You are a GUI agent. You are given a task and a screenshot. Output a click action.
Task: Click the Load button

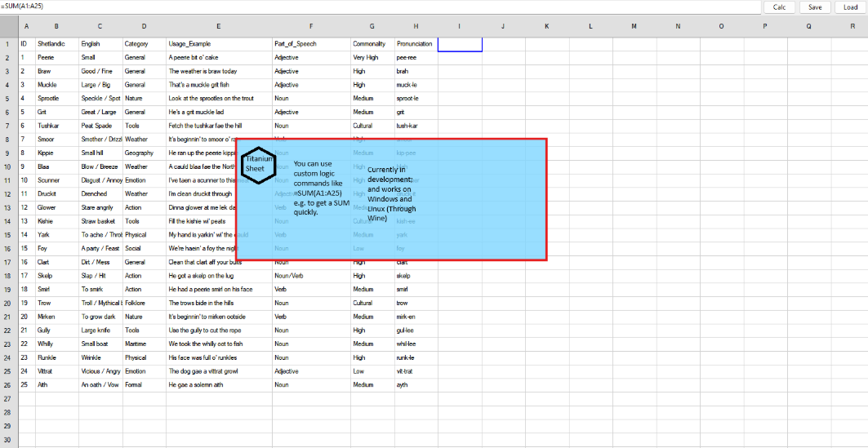pyautogui.click(x=850, y=7)
